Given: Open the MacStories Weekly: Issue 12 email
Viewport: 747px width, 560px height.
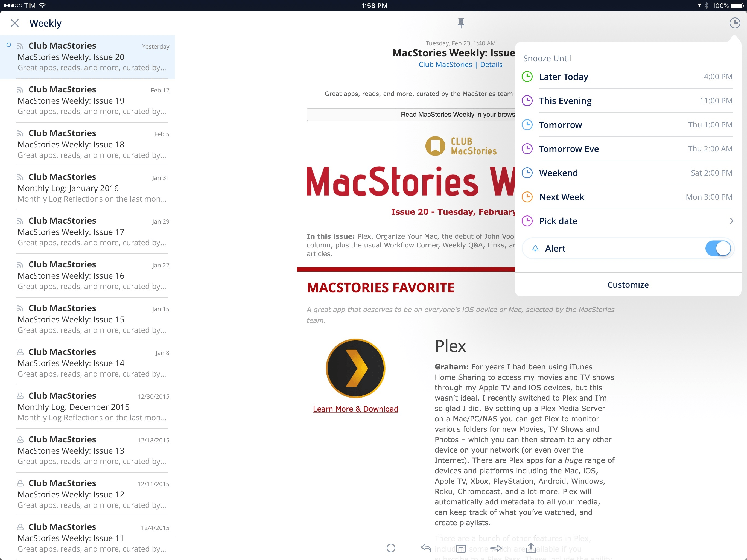Looking at the screenshot, I should click(x=87, y=494).
